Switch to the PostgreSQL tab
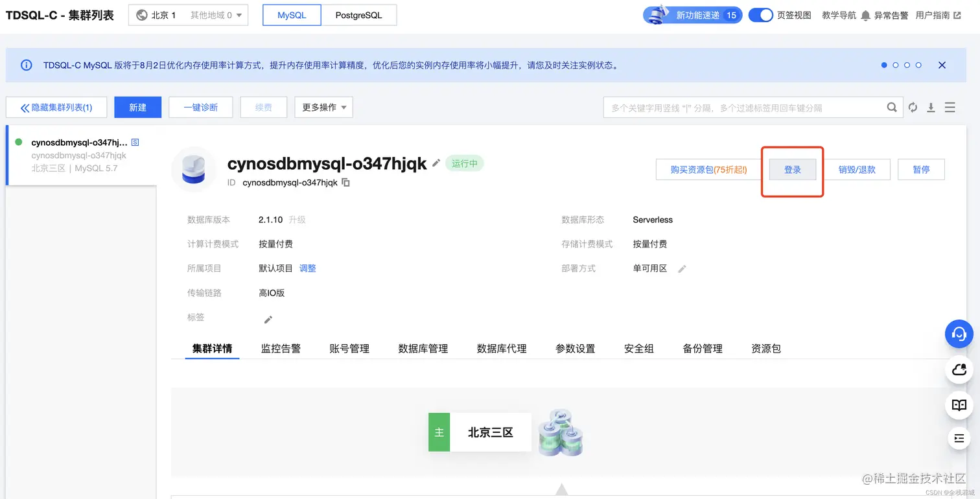980x499 pixels. click(x=360, y=15)
